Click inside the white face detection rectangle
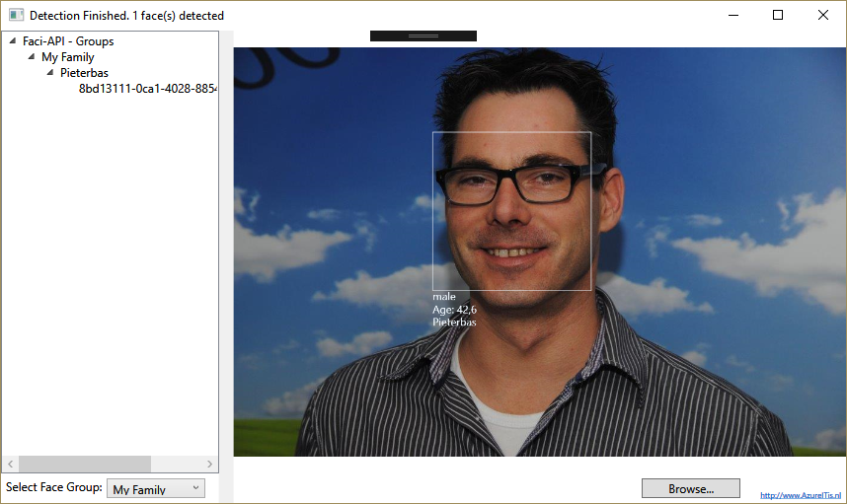The height and width of the screenshot is (504, 847). point(511,211)
